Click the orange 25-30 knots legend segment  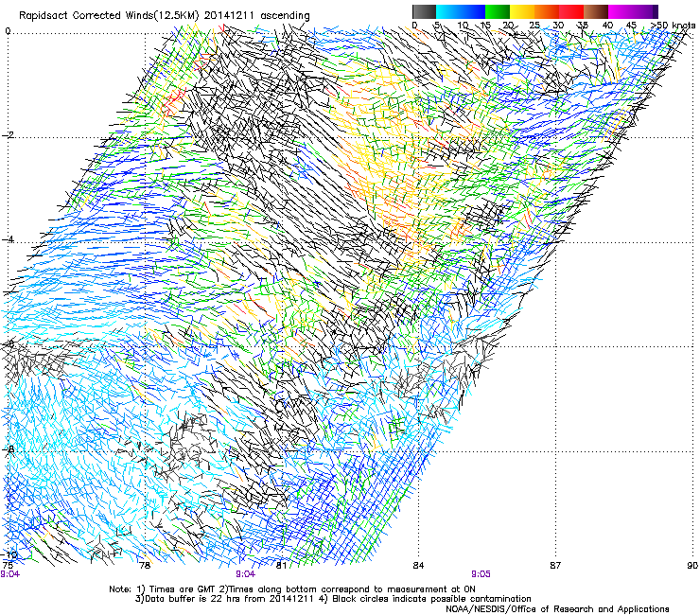[x=547, y=11]
